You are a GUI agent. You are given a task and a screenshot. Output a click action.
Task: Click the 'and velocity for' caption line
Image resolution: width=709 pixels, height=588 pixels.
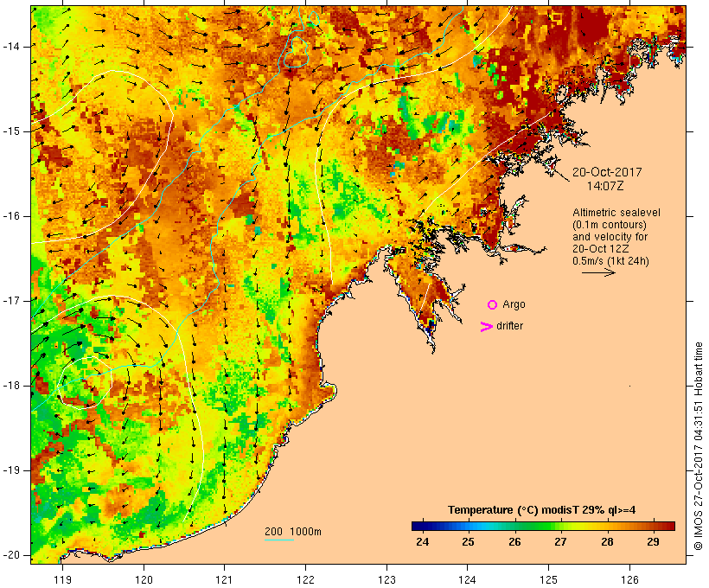pyautogui.click(x=610, y=237)
